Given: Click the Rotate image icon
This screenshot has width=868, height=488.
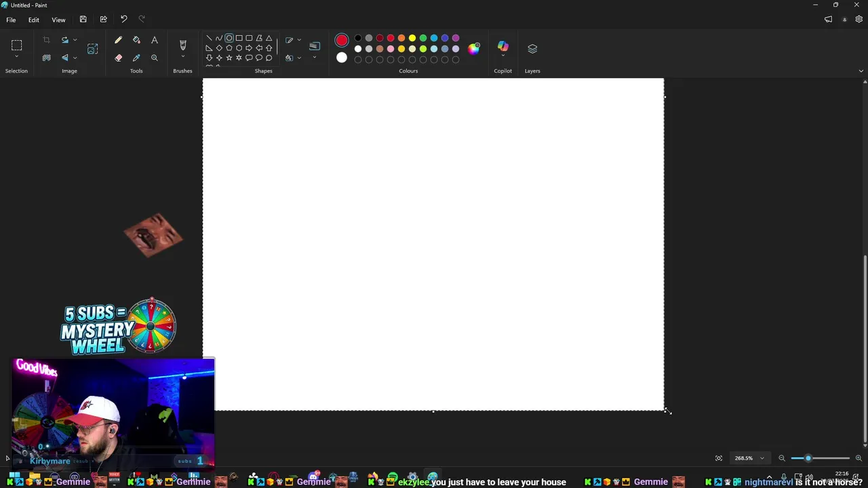Looking at the screenshot, I should [x=65, y=40].
